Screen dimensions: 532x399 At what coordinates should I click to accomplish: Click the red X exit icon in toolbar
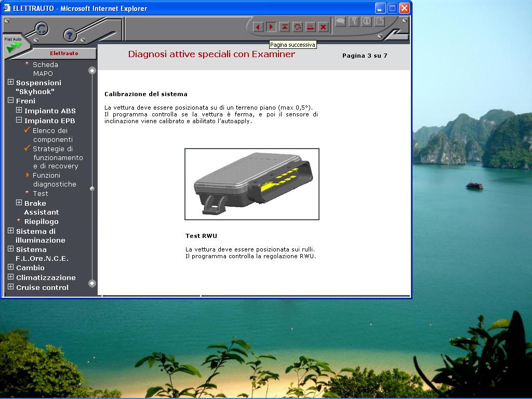pyautogui.click(x=323, y=27)
